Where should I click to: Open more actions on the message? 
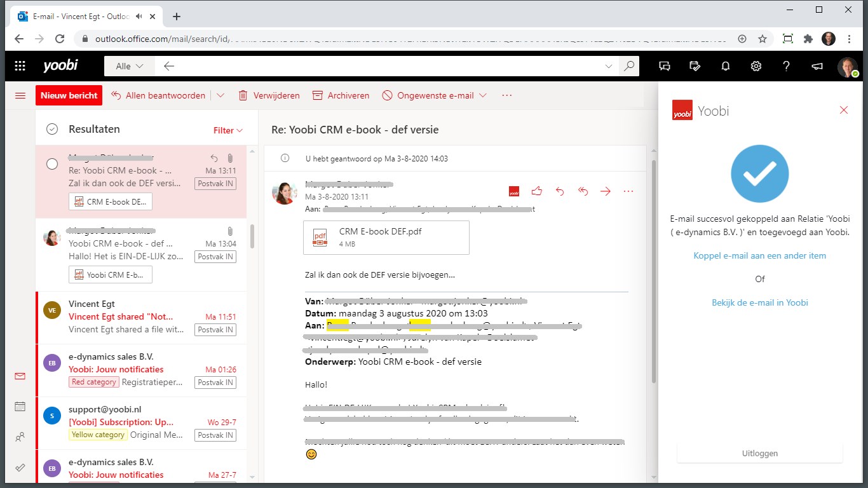(x=628, y=191)
